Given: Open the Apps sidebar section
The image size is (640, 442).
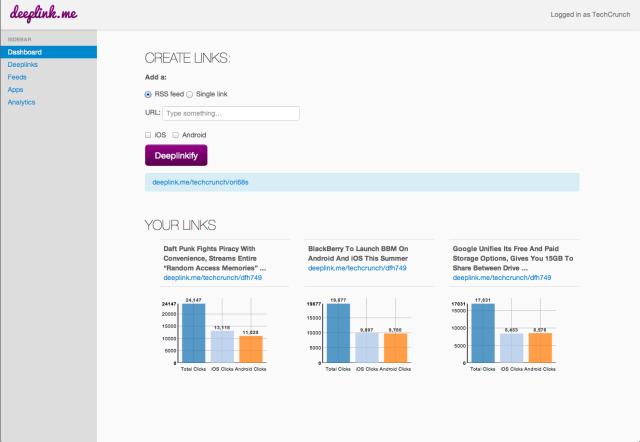Looking at the screenshot, I should click(x=16, y=89).
